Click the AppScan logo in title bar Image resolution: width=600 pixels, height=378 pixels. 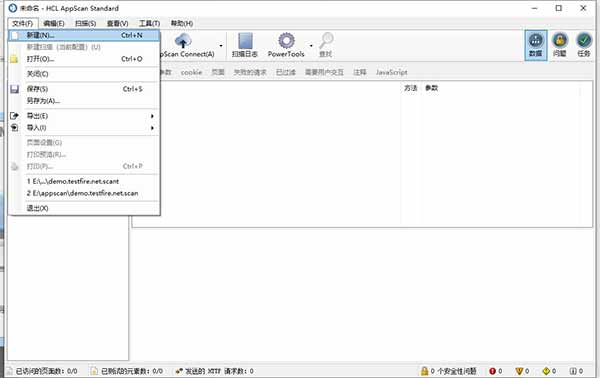[x=13, y=8]
